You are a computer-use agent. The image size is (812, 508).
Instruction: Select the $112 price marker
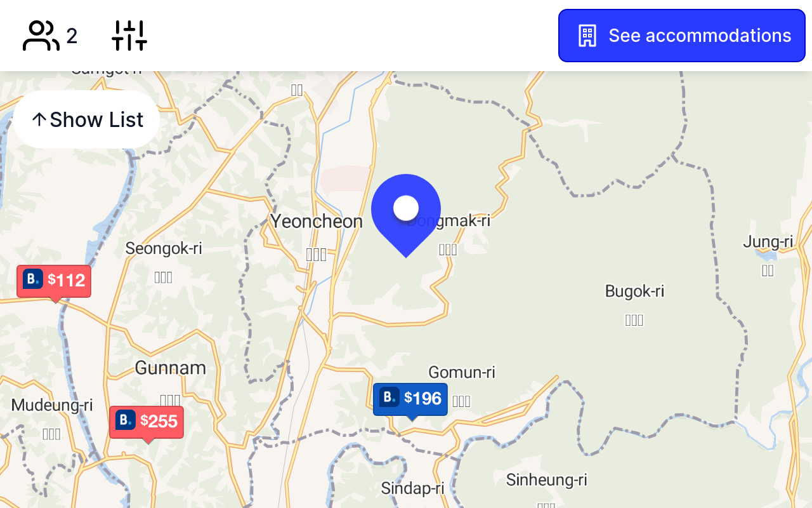pos(54,281)
